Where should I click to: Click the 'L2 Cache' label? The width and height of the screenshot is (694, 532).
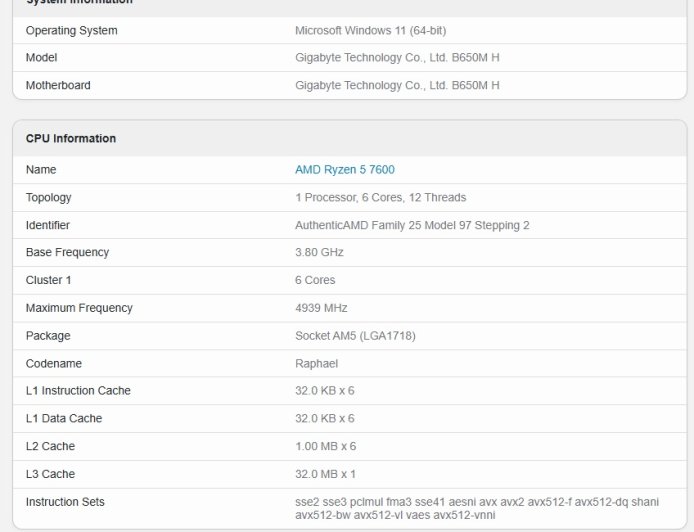(x=50, y=446)
